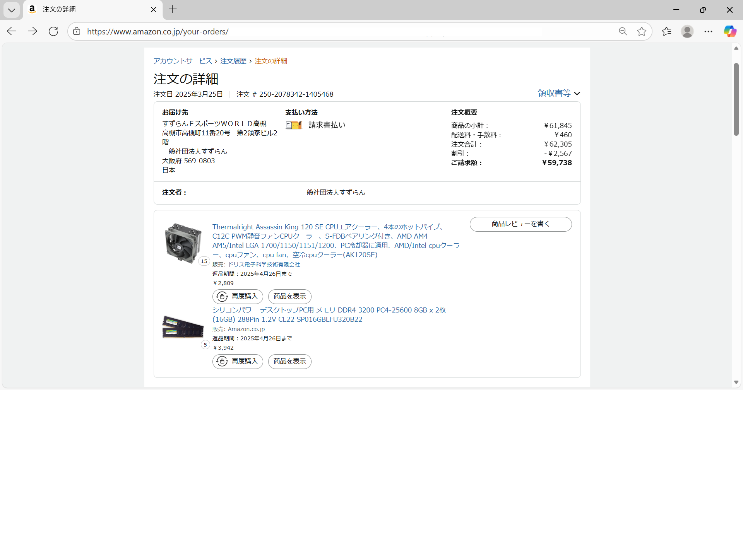
Task: Open the favorites list icon
Action: point(666,31)
